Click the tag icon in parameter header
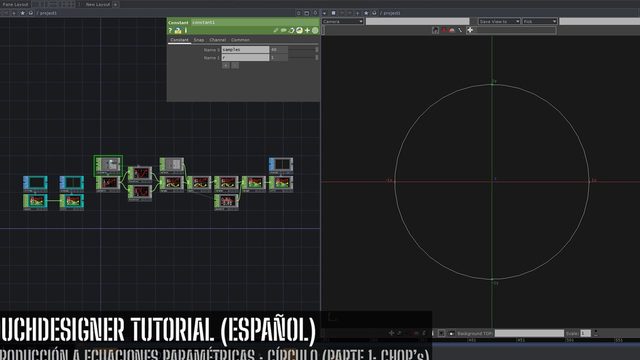Screen dimensions: 640x360 [284, 30]
